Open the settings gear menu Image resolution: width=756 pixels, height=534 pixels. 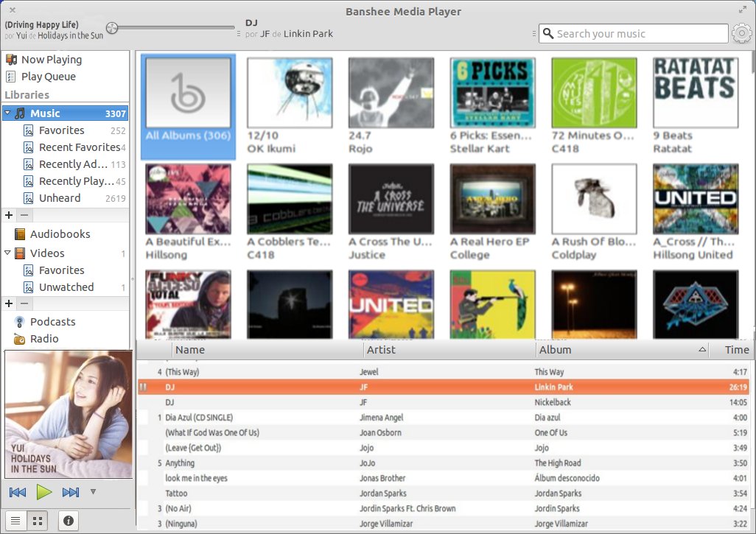click(741, 34)
